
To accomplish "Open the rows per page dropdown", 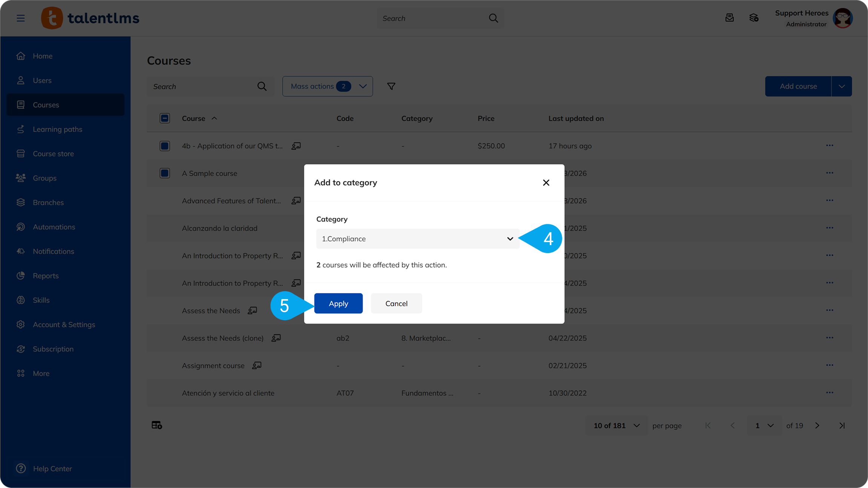I will click(616, 425).
